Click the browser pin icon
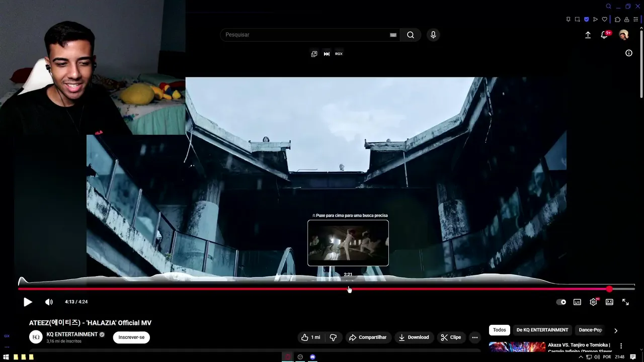 coord(568,20)
